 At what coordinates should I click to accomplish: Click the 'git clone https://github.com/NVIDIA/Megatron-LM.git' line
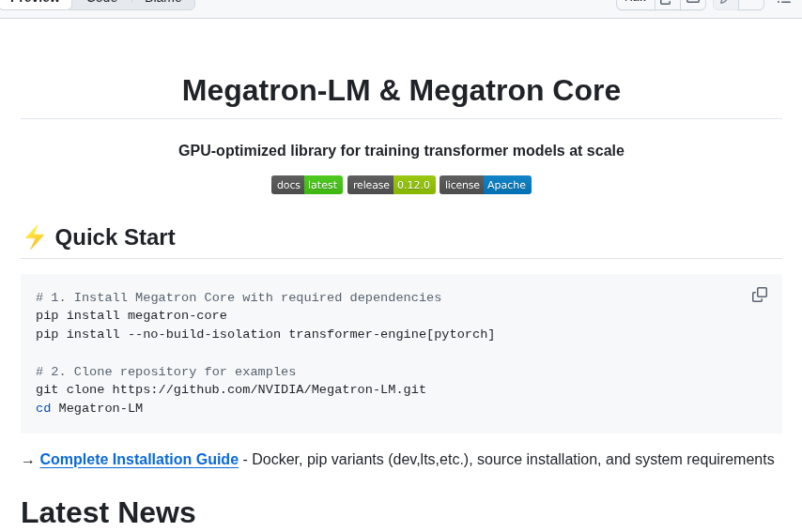[231, 389]
